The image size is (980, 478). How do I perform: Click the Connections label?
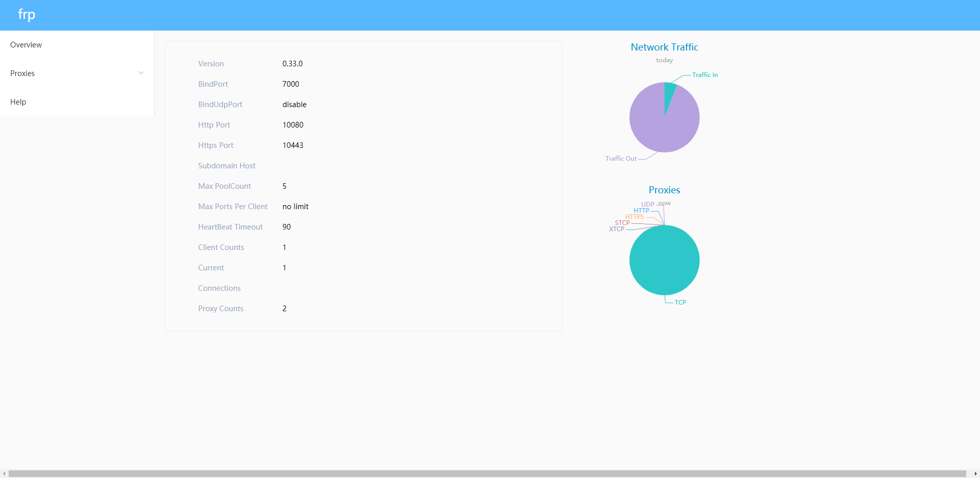point(219,288)
